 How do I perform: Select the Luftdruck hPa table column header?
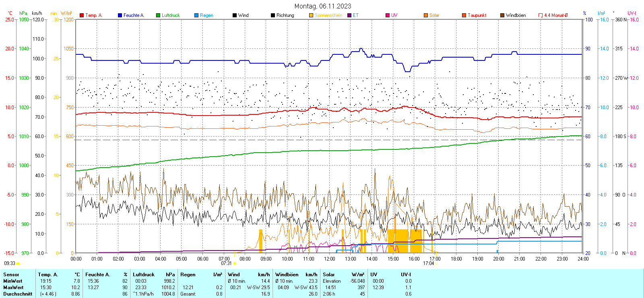(x=154, y=275)
